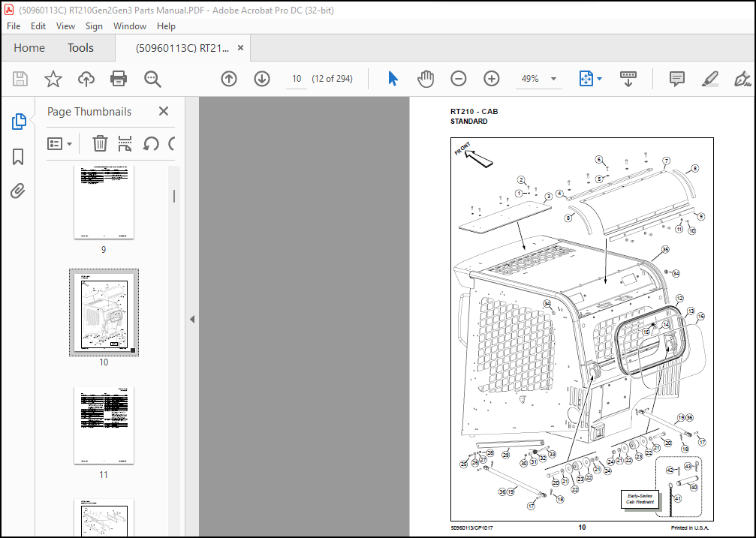The image size is (756, 538).
Task: Rotate page counterclockwise icon
Action: point(151,143)
